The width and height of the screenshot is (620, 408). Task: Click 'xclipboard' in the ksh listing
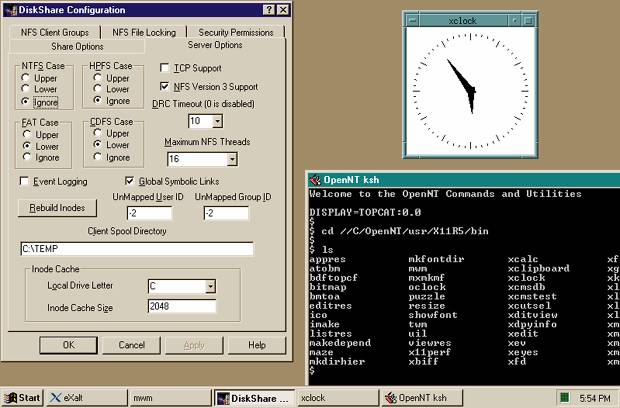click(x=539, y=268)
